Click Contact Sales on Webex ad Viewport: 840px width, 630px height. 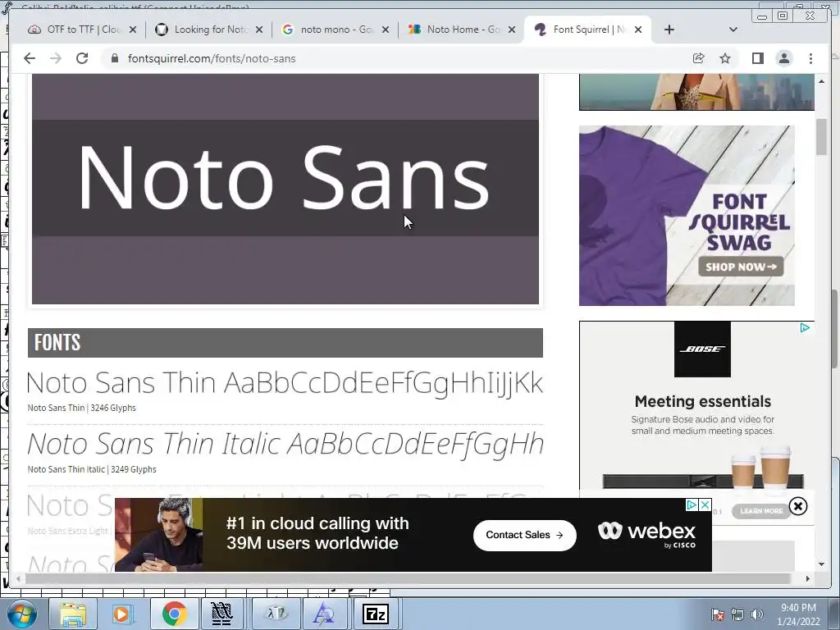tap(524, 535)
